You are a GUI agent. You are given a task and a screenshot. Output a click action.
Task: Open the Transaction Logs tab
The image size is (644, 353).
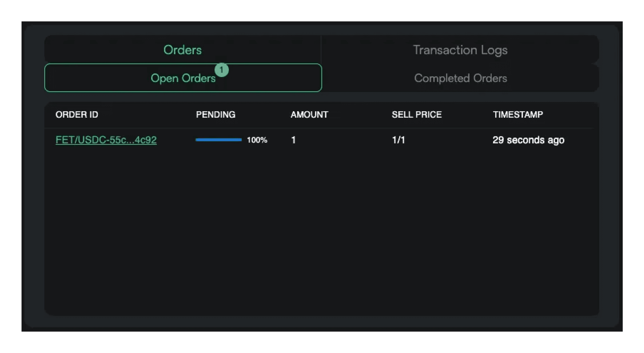pyautogui.click(x=460, y=50)
